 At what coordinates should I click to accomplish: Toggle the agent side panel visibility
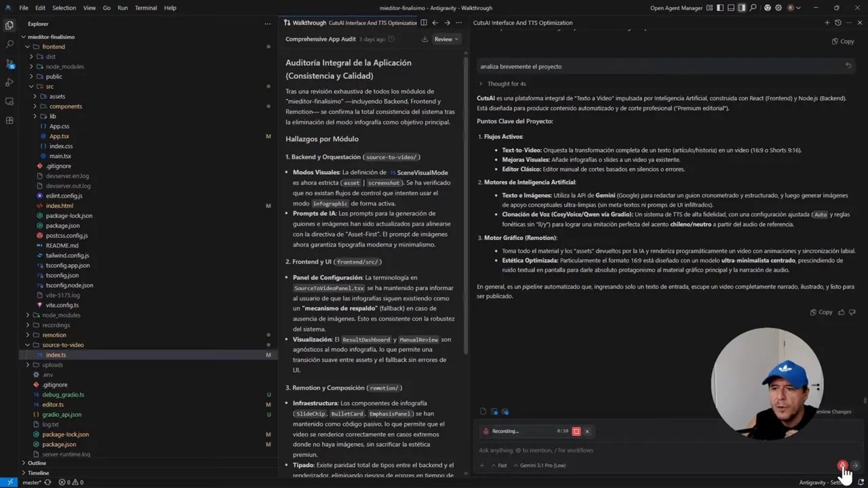pos(742,7)
